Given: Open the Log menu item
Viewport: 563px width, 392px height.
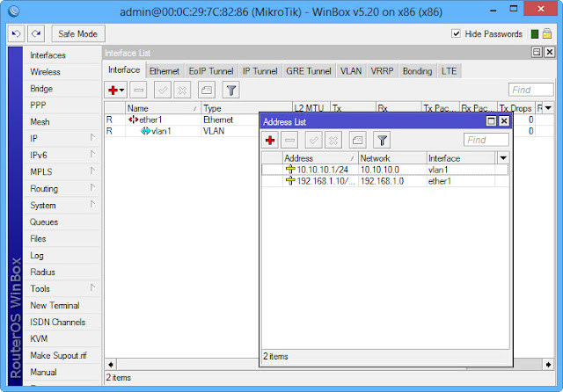Looking at the screenshot, I should [x=62, y=256].
